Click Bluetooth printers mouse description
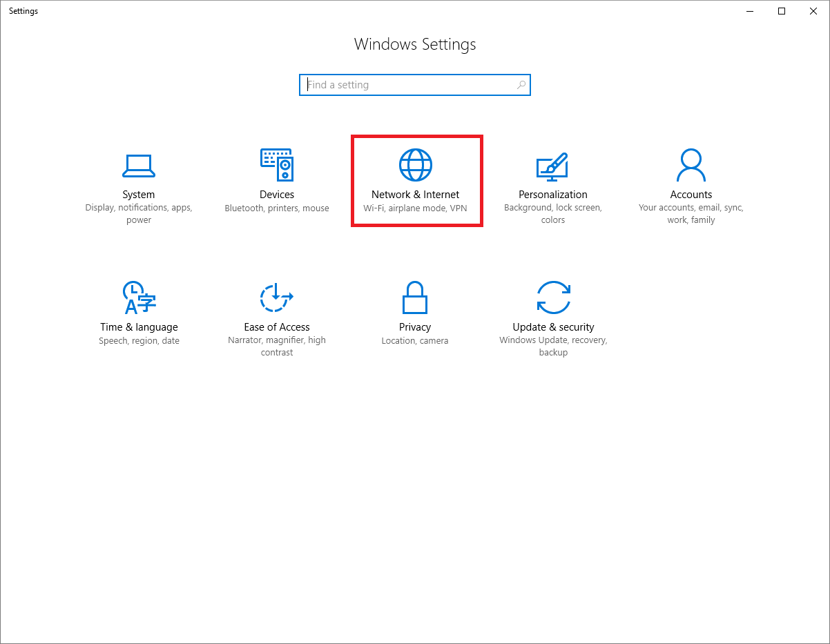The image size is (830, 644). (x=276, y=208)
